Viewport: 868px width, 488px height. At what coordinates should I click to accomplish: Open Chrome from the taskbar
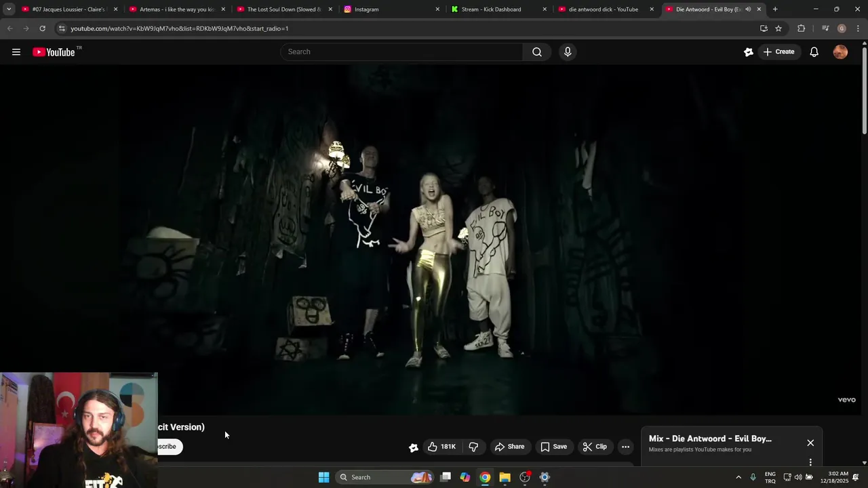click(x=485, y=477)
